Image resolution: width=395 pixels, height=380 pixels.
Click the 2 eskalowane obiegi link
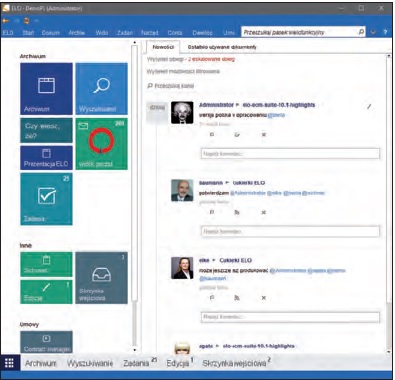click(x=211, y=59)
